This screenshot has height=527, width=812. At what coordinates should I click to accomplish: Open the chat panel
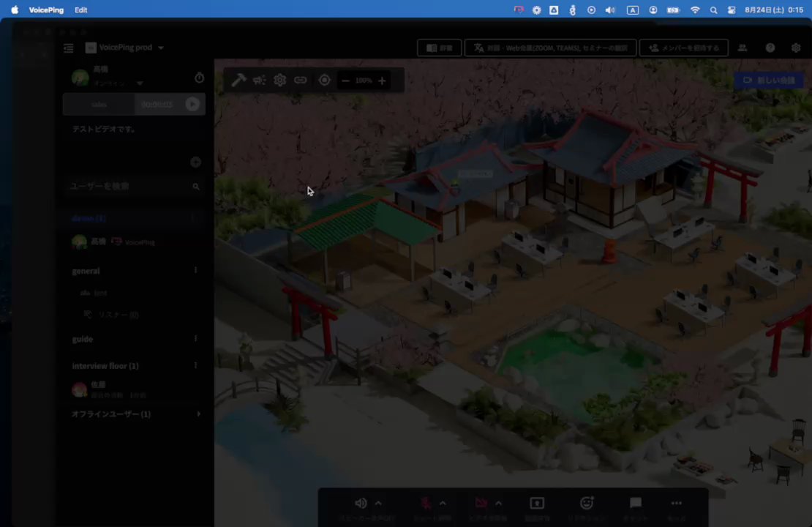pos(636,503)
